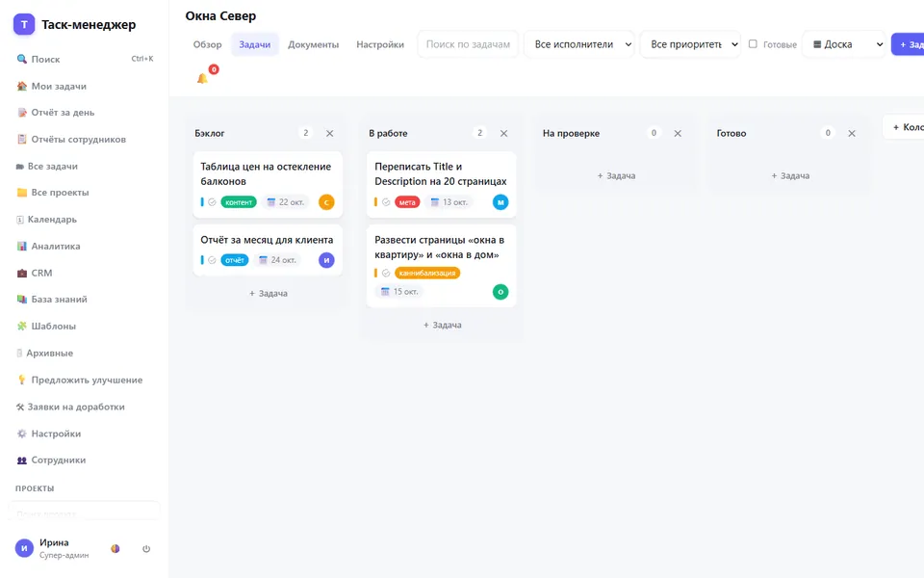The width and height of the screenshot is (924, 578).
Task: Mark Переписать Title task complete
Action: (x=386, y=202)
